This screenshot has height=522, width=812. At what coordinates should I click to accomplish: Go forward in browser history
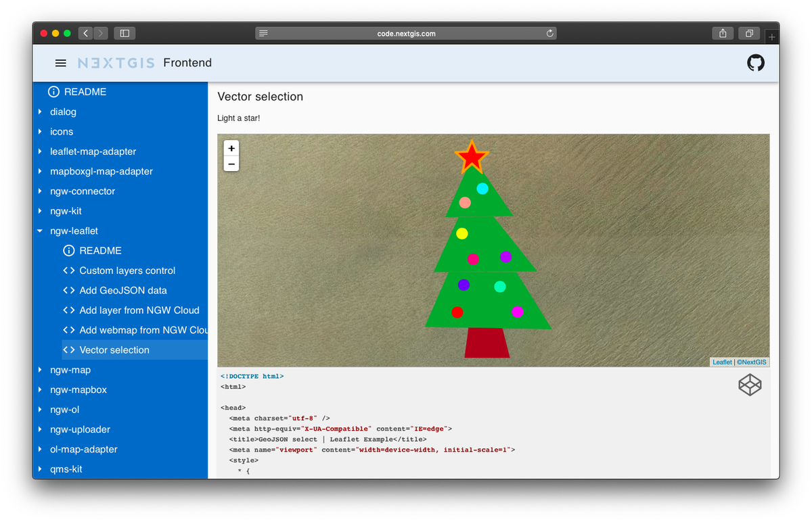101,33
